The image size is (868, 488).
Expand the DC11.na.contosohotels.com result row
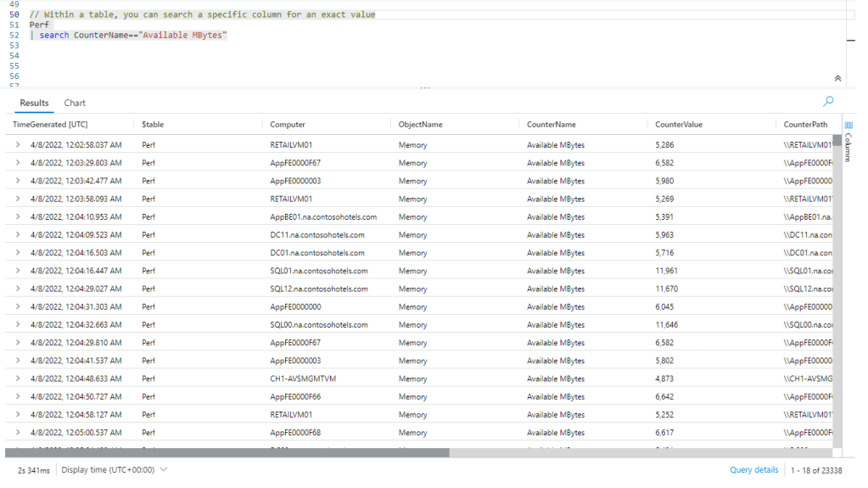click(17, 235)
